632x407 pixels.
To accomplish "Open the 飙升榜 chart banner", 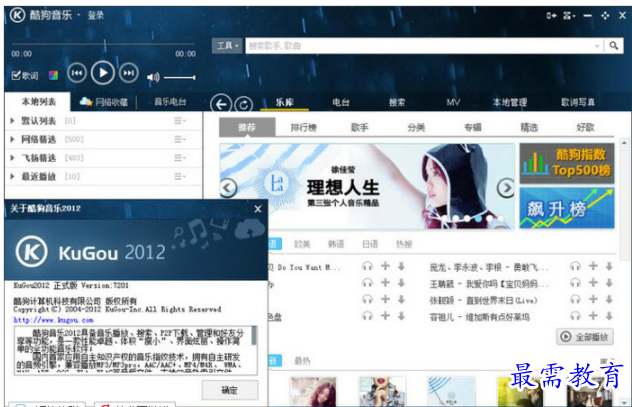I will [567, 208].
